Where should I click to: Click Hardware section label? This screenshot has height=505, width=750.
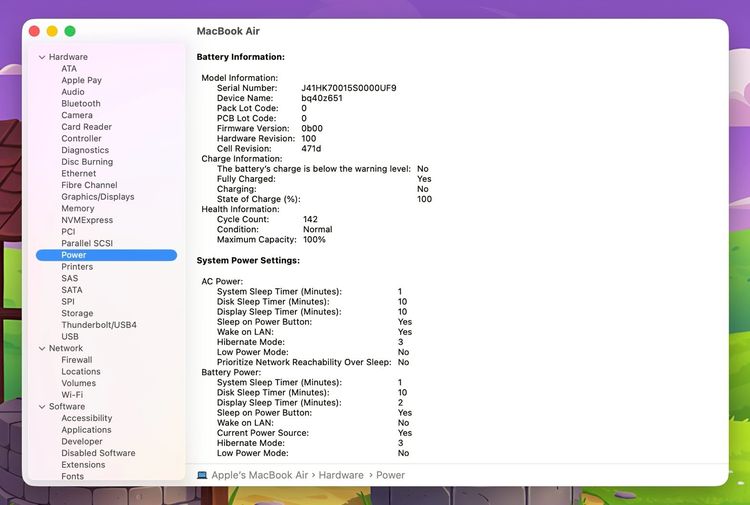[x=68, y=57]
